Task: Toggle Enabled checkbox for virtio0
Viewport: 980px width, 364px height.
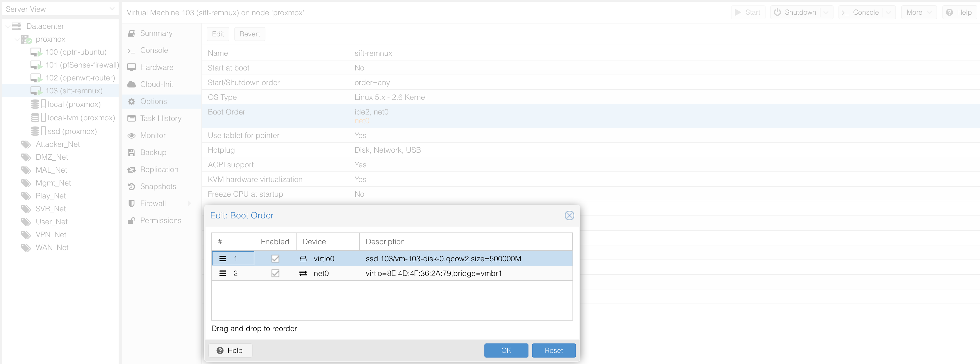Action: [x=275, y=259]
